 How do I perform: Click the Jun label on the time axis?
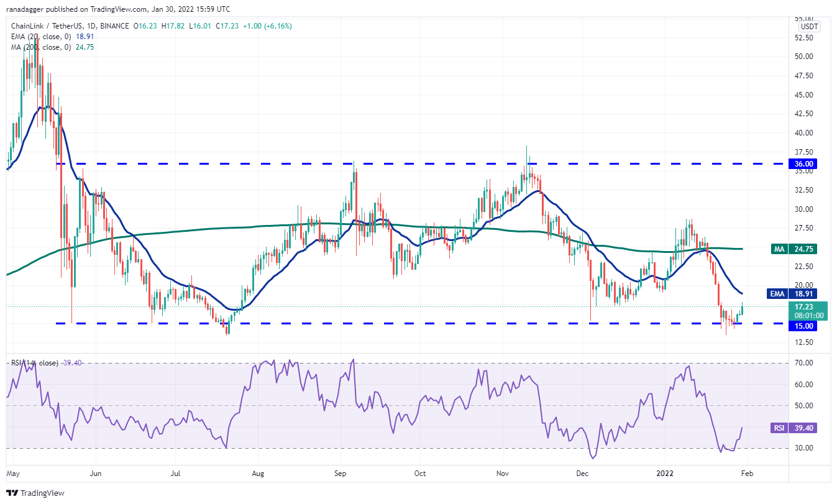tap(96, 474)
